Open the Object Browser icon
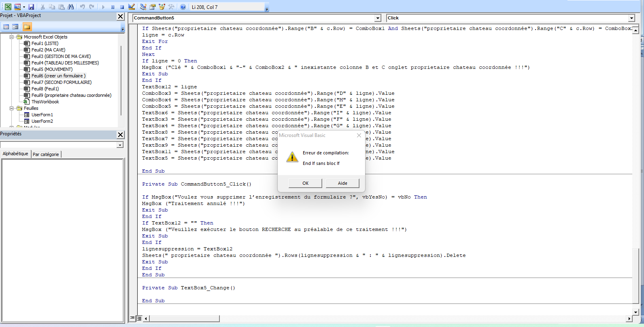644x327 pixels. pos(162,7)
